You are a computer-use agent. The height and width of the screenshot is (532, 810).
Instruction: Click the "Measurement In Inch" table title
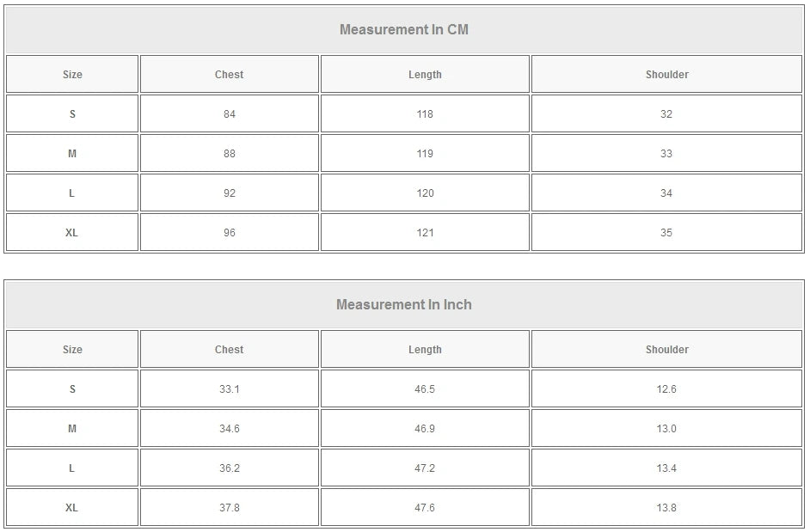pos(404,305)
